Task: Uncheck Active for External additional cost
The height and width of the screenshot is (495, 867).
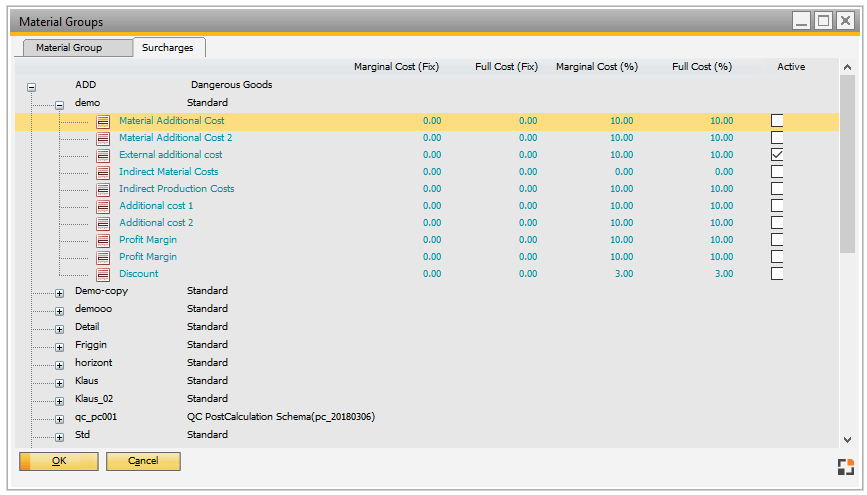Action: tap(777, 155)
